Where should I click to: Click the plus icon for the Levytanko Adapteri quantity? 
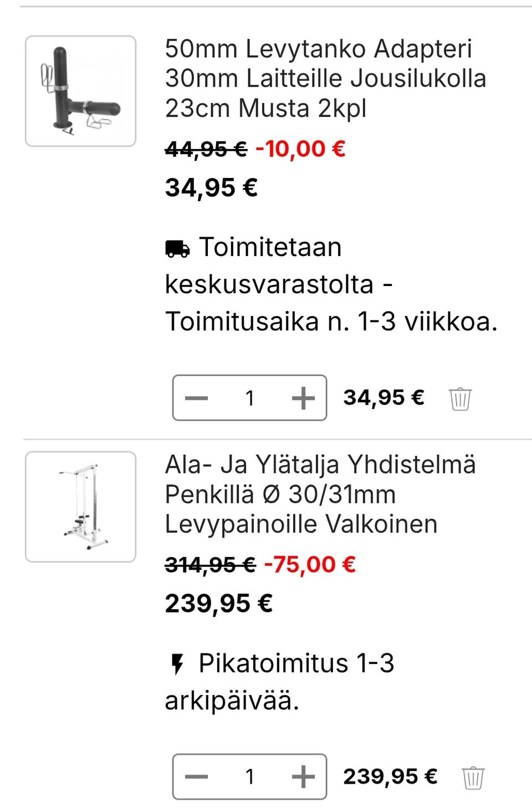[303, 397]
